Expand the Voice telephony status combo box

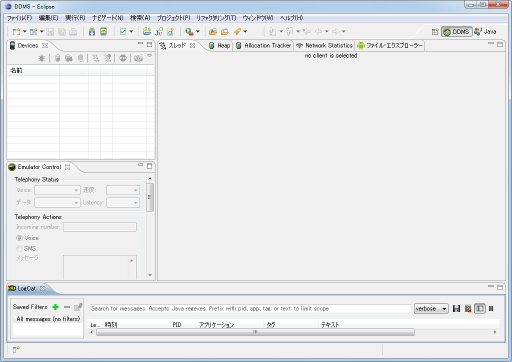pos(57,190)
